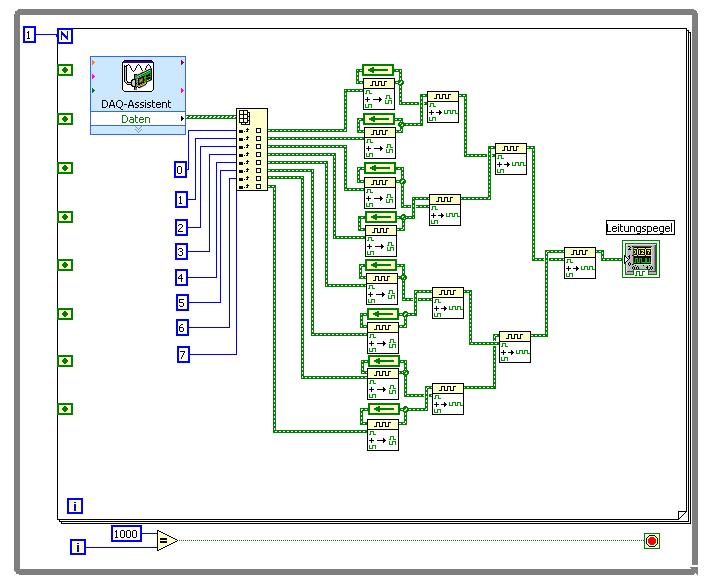The width and height of the screenshot is (728, 577).
Task: Open the DAQ-Assistent express VI icon
Action: (138, 76)
